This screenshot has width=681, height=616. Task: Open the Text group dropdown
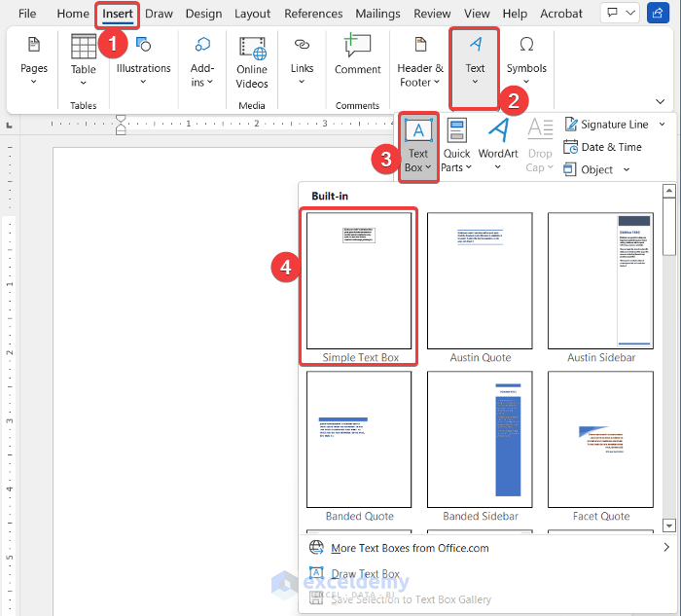(x=475, y=67)
